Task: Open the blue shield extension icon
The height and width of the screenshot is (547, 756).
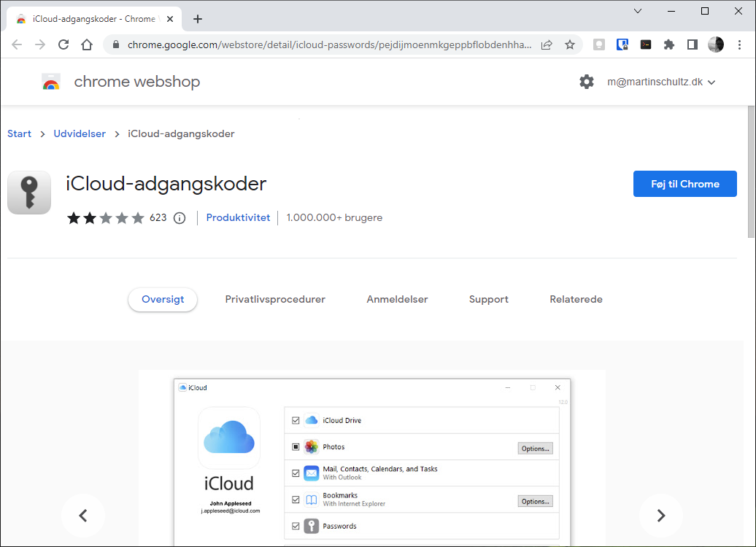Action: (x=622, y=44)
